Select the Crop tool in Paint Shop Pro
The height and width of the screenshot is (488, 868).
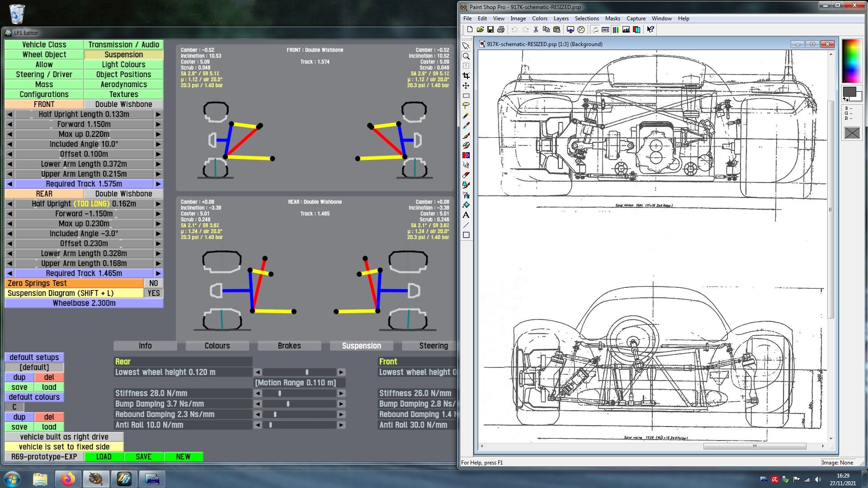coord(466,75)
